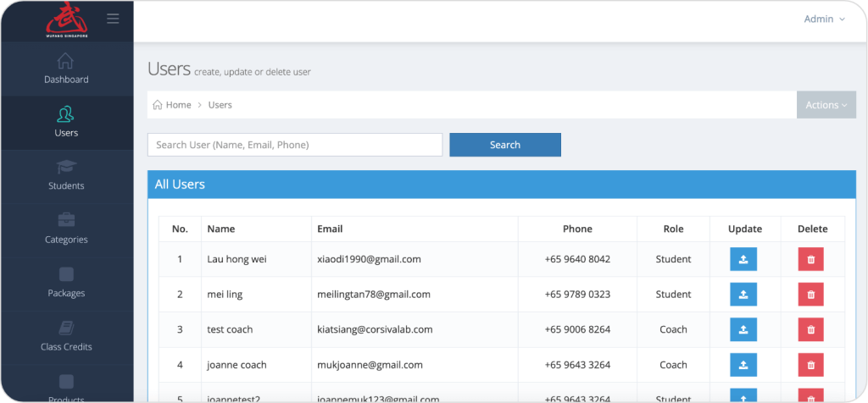Expand the Admin dropdown in top bar

point(824,19)
